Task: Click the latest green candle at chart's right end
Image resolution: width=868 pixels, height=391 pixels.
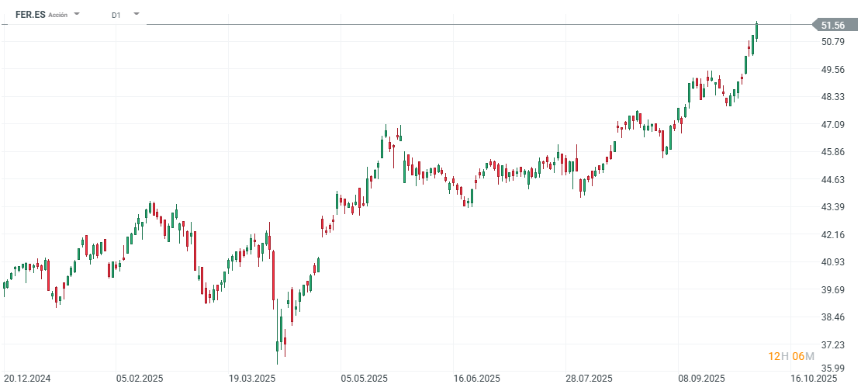Action: (x=756, y=31)
